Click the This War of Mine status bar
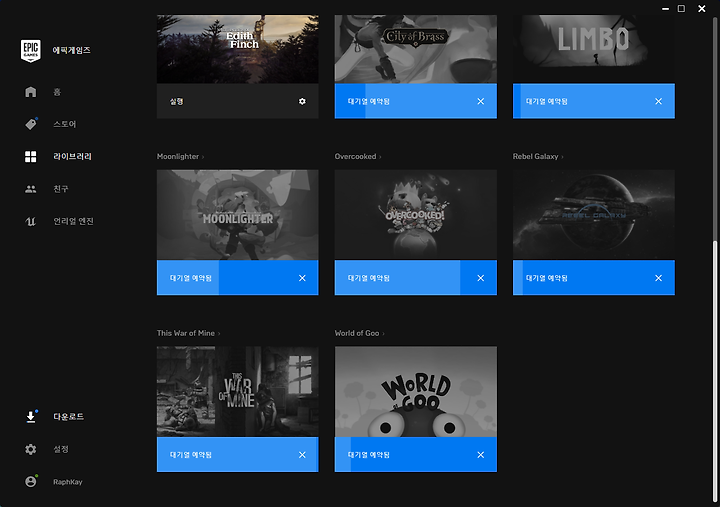 237,455
